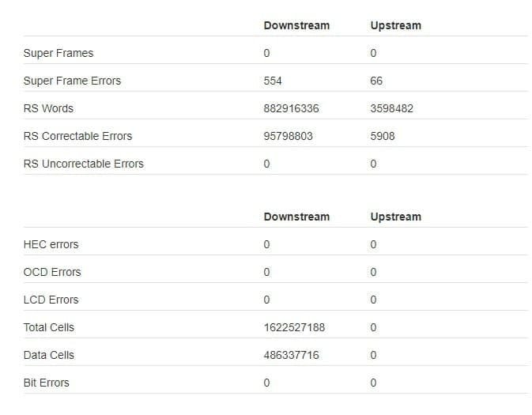This screenshot has width=532, height=415.
Task: Click downstream RS Correctable Errors value 95798803
Action: tap(288, 136)
